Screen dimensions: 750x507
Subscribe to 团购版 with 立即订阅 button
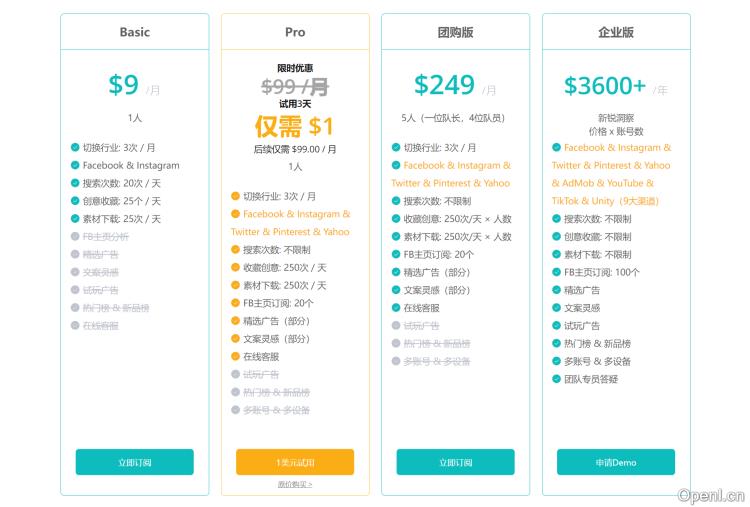(455, 462)
